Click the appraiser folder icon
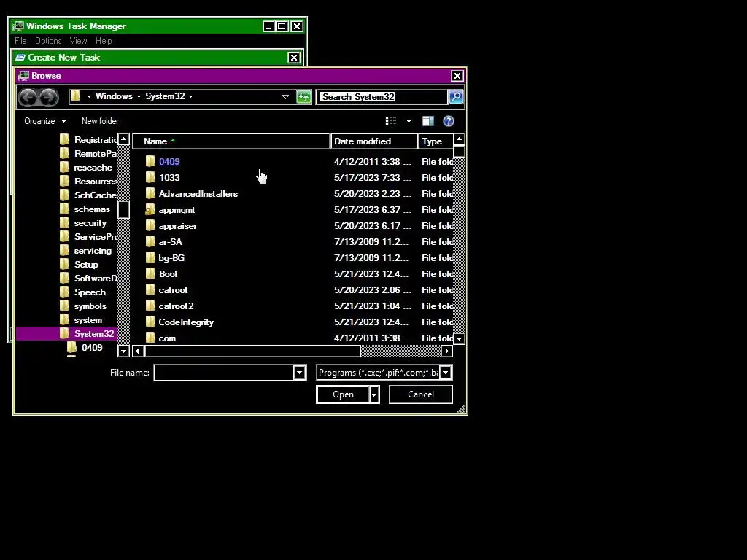This screenshot has width=747, height=560. 150,226
